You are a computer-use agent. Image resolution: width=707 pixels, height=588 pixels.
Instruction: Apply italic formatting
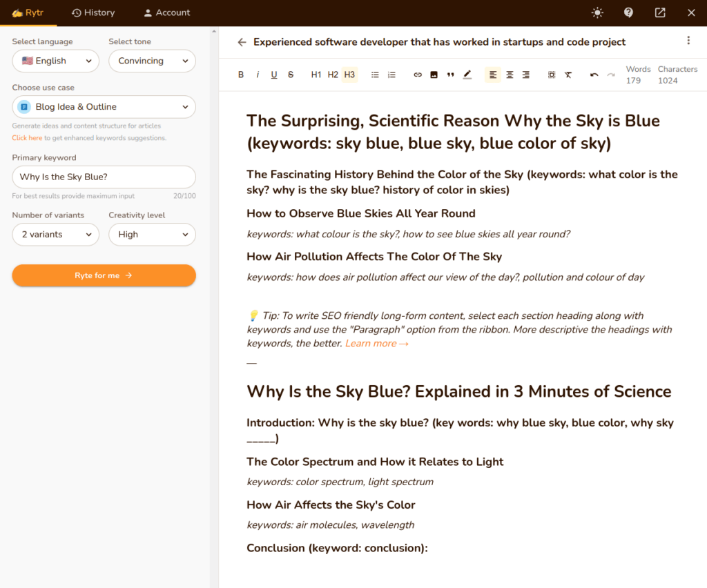pos(258,75)
